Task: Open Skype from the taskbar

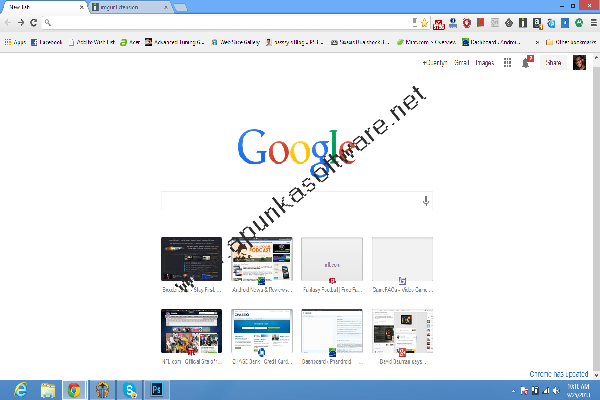Action: click(x=130, y=390)
